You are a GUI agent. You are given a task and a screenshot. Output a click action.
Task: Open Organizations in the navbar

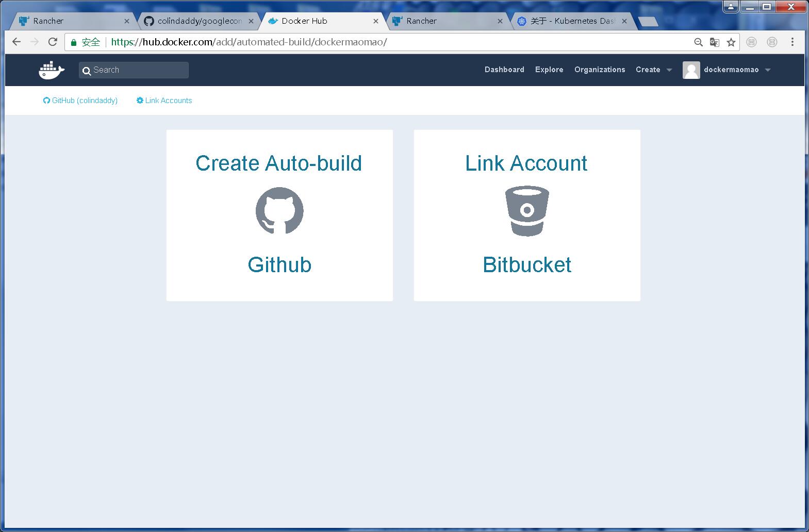600,70
